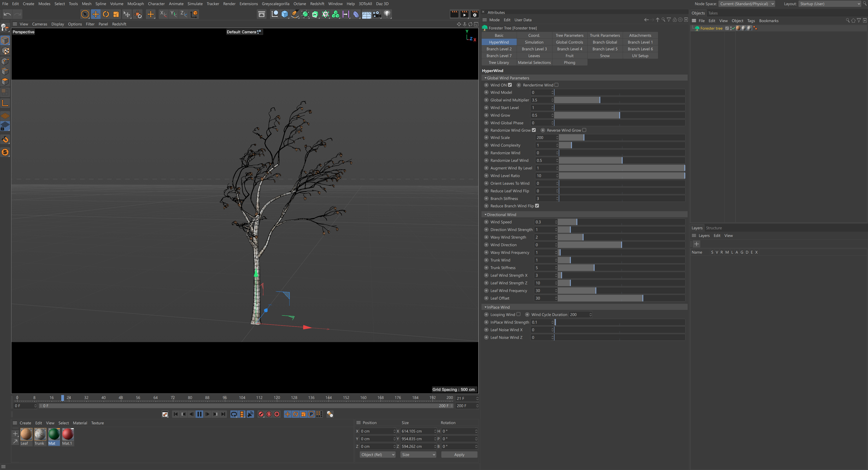Open Bookmarks in Object Manager
The image size is (868, 470).
pos(769,21)
